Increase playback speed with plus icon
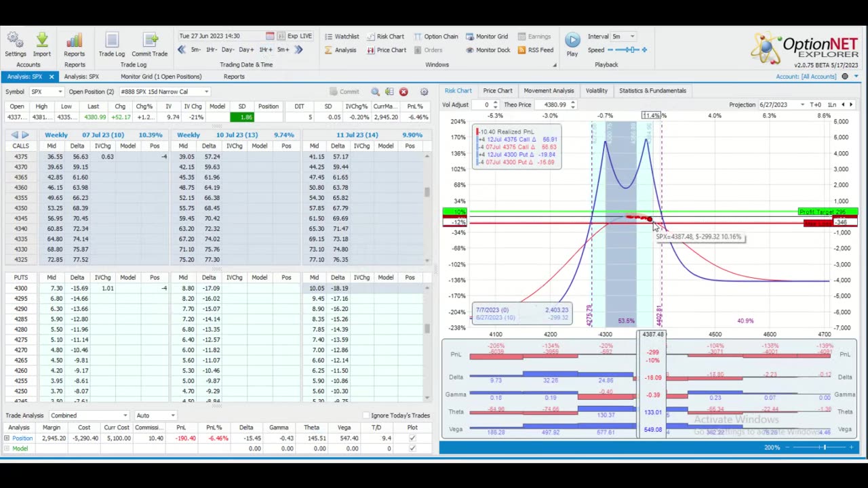The width and height of the screenshot is (868, 488). (x=644, y=50)
